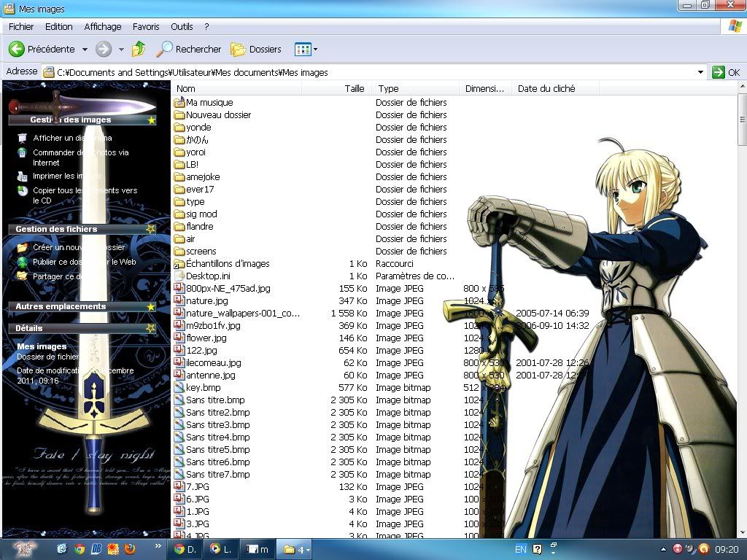Image resolution: width=747 pixels, height=560 pixels.
Task: Collapse the Gestion des fichiers section
Action: tap(151, 229)
